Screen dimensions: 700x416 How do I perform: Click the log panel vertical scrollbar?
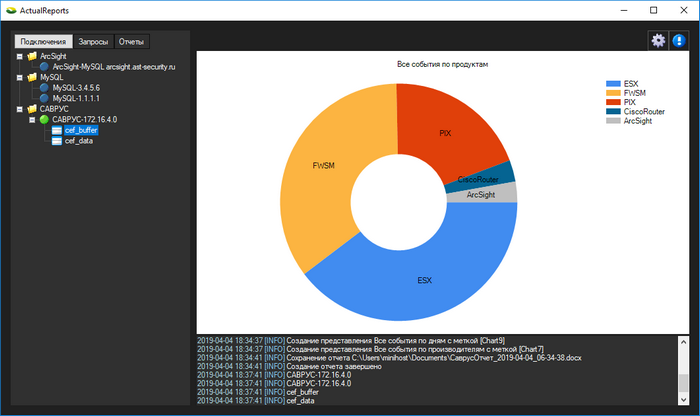coord(684,370)
